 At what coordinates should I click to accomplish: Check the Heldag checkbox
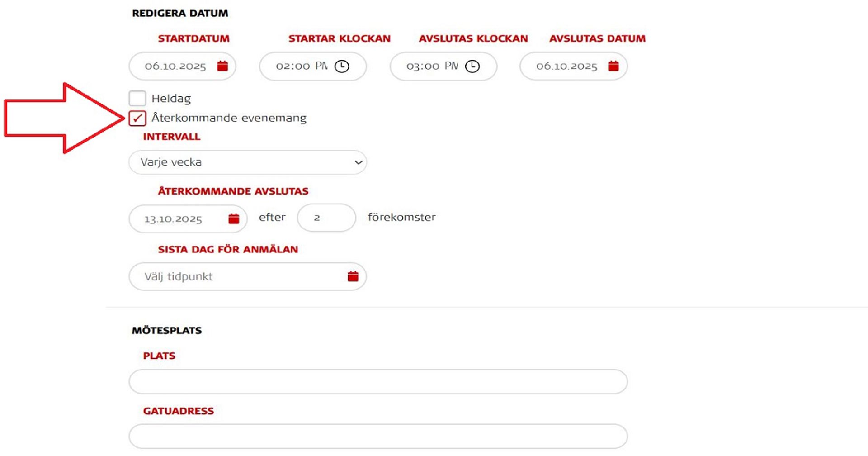click(x=137, y=98)
